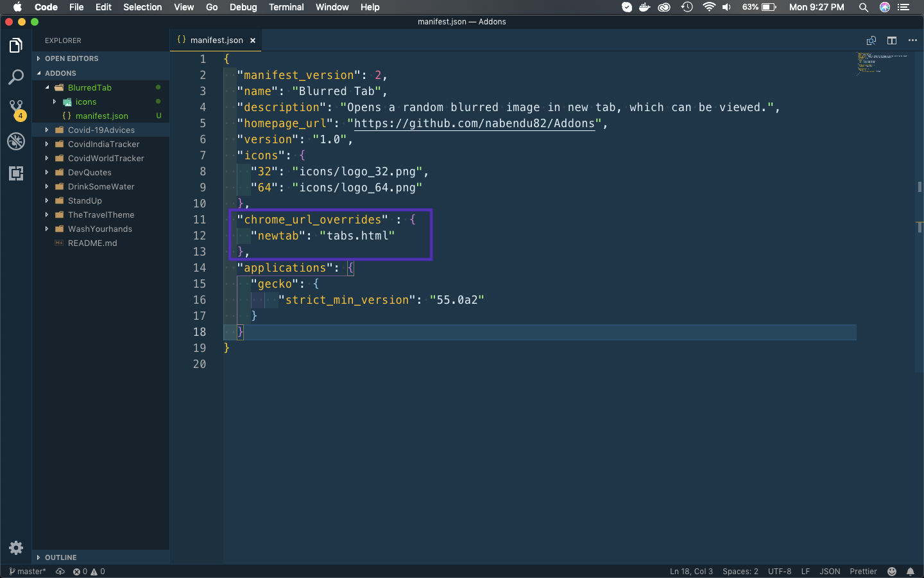
Task: Switch to the manifest.json tab
Action: click(x=216, y=40)
